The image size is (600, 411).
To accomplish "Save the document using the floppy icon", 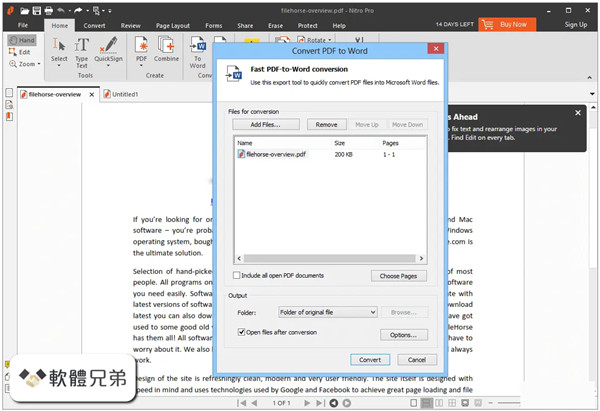I will (37, 11).
